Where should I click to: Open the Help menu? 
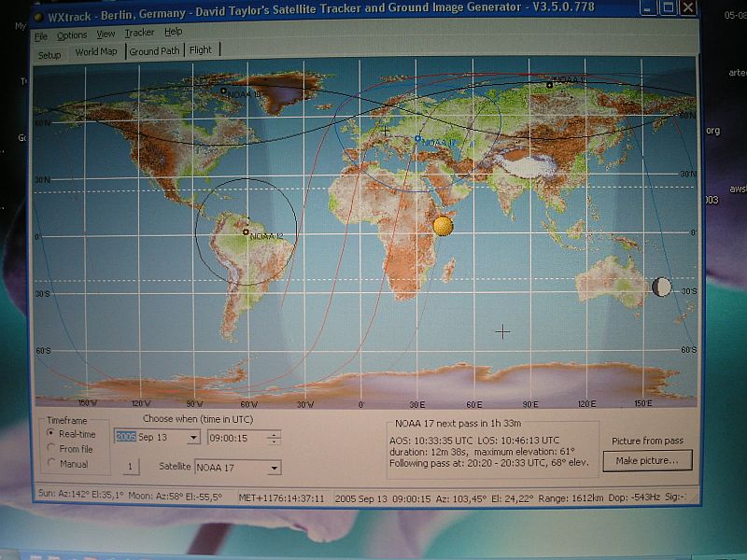[x=174, y=32]
